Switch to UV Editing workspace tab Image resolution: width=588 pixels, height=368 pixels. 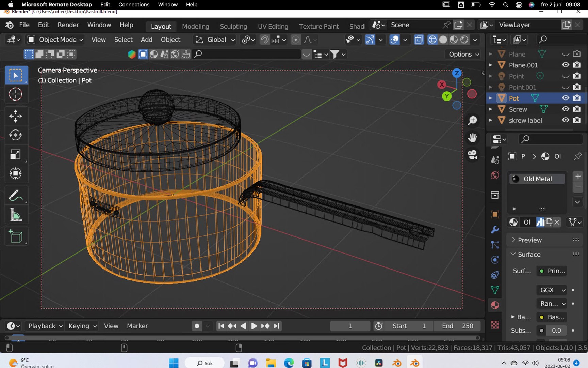[273, 26]
